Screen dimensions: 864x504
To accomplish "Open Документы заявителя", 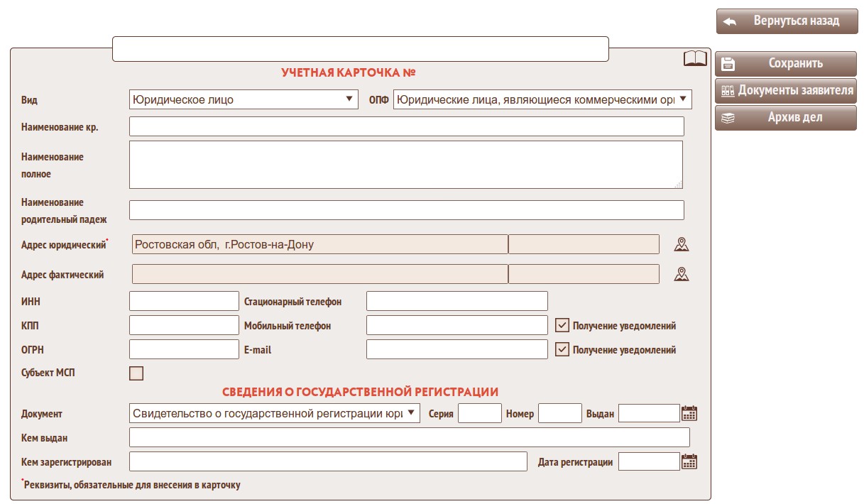I will pyautogui.click(x=786, y=91).
